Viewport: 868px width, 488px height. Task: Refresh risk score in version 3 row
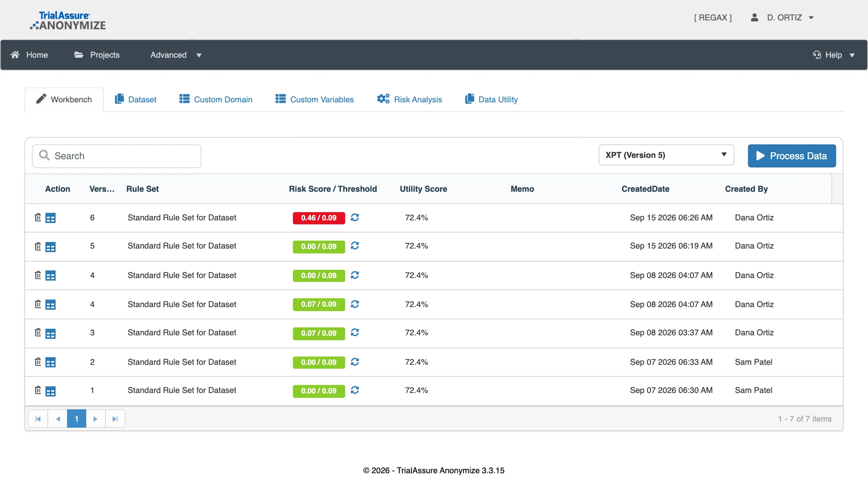pos(355,333)
